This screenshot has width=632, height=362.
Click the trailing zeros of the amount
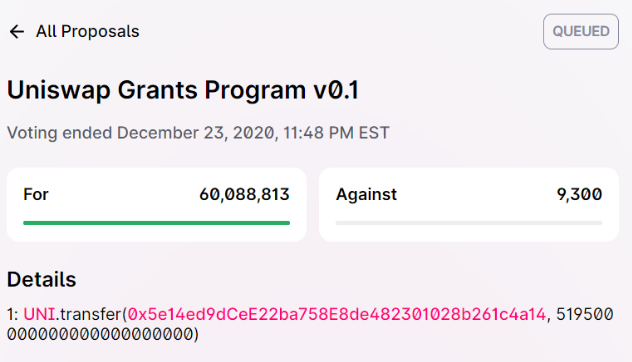[x=100, y=334]
